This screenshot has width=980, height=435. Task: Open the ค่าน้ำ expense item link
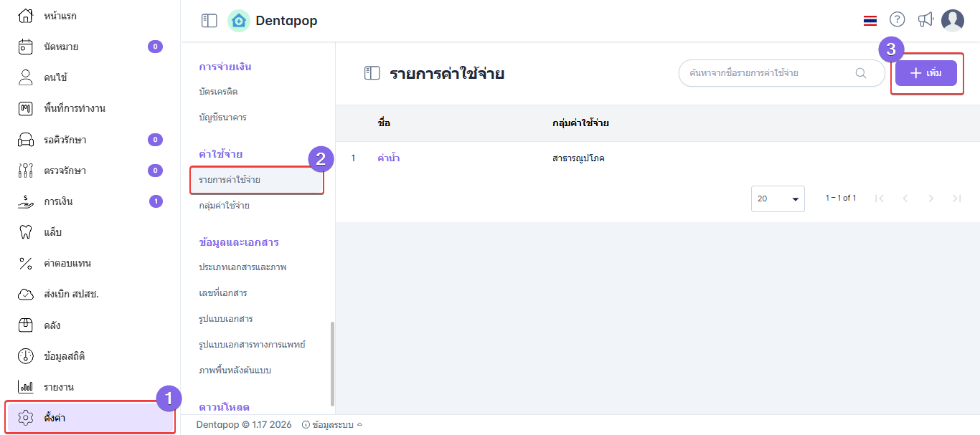point(388,158)
